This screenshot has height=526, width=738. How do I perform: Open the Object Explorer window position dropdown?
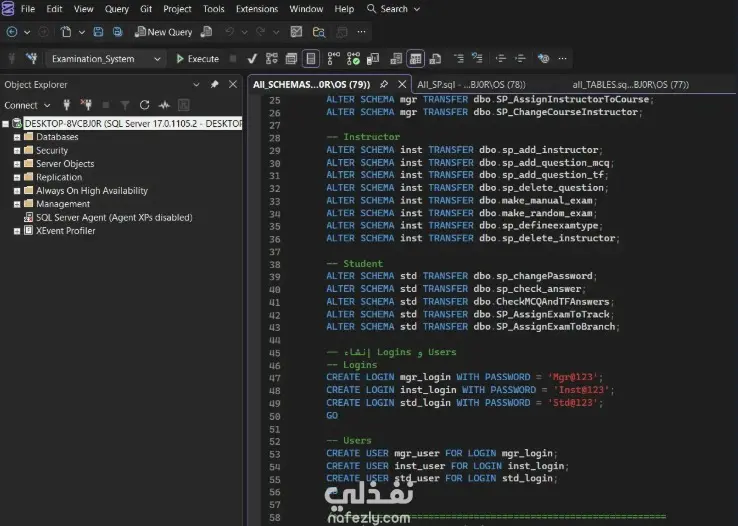[x=196, y=85]
